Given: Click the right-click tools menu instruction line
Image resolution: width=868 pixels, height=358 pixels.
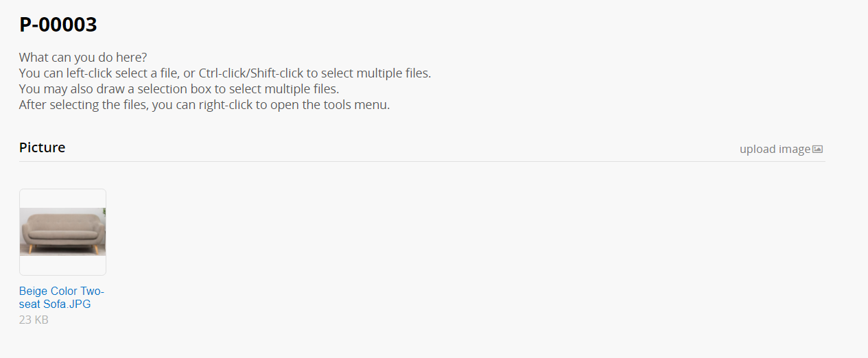Looking at the screenshot, I should [x=204, y=105].
